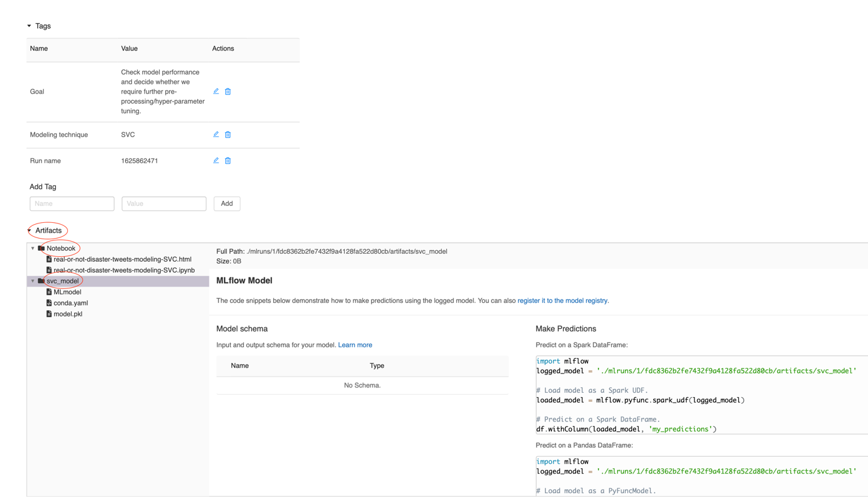
Task: Delete the Run name tag
Action: coord(228,161)
